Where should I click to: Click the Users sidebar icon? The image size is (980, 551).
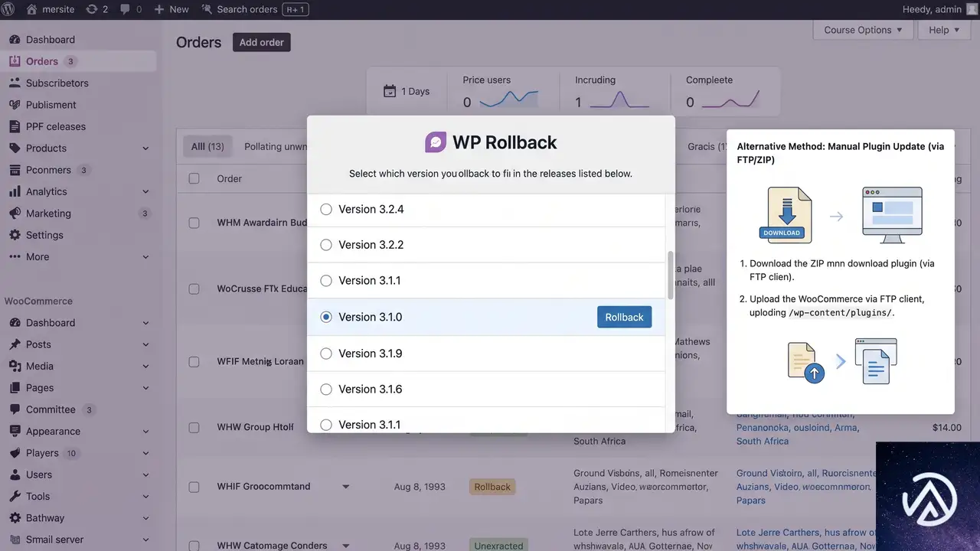point(15,474)
